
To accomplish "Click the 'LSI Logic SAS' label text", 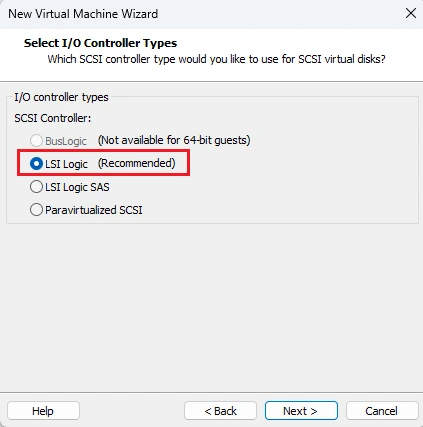I will click(x=77, y=187).
